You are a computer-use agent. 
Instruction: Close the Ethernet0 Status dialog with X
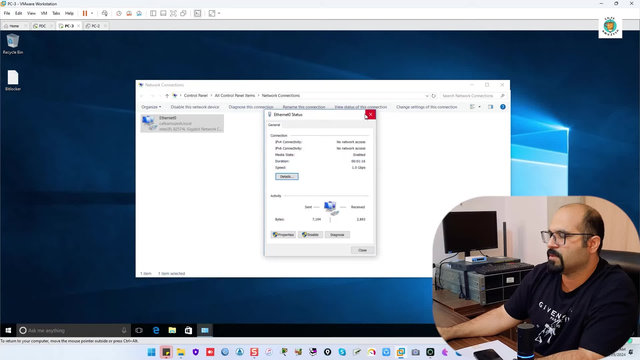(371, 115)
